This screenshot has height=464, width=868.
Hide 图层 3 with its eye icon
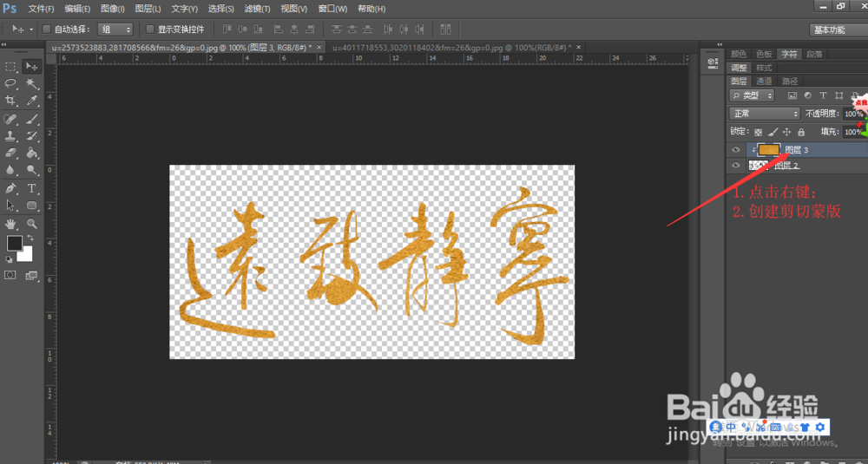coord(736,150)
